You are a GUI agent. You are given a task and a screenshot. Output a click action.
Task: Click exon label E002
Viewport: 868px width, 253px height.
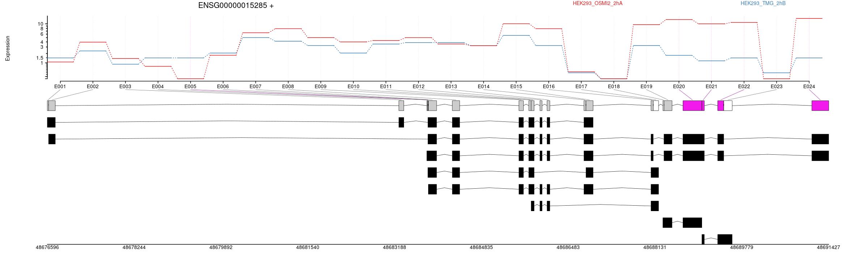click(x=93, y=86)
